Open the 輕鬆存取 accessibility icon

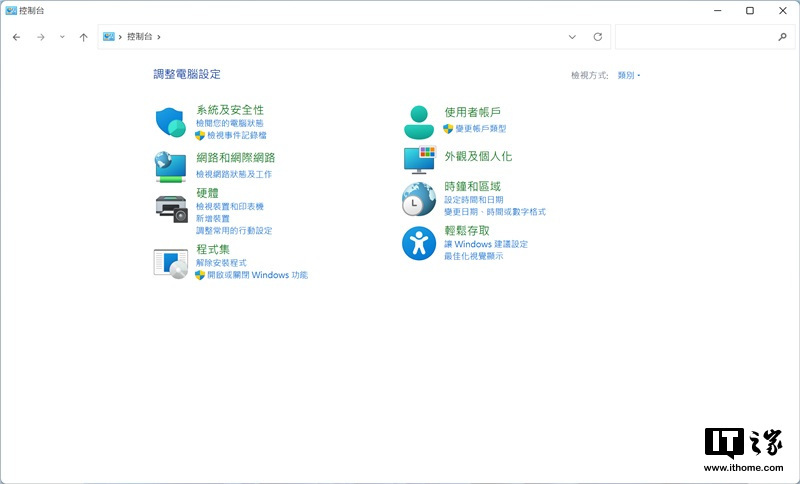point(419,243)
